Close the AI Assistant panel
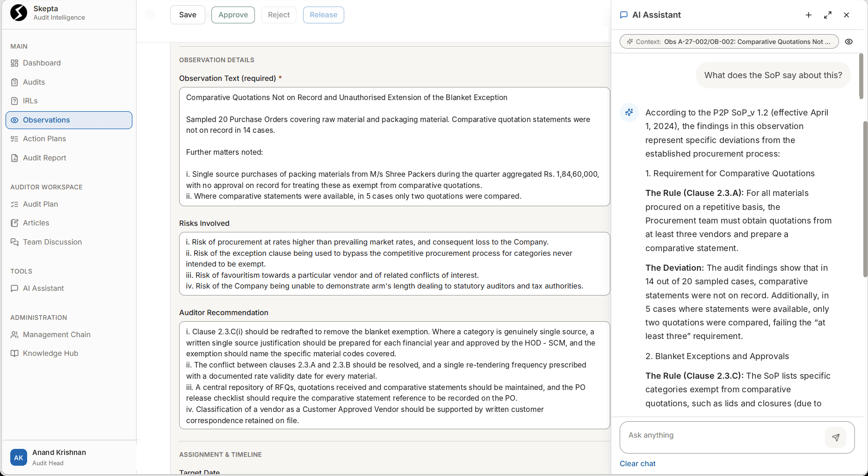 pyautogui.click(x=846, y=15)
